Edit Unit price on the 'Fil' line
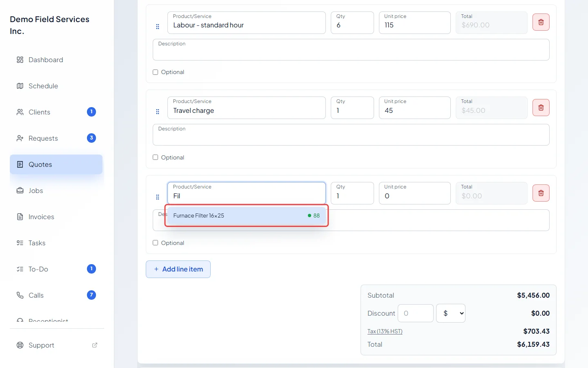This screenshot has width=588, height=368. 415,193
